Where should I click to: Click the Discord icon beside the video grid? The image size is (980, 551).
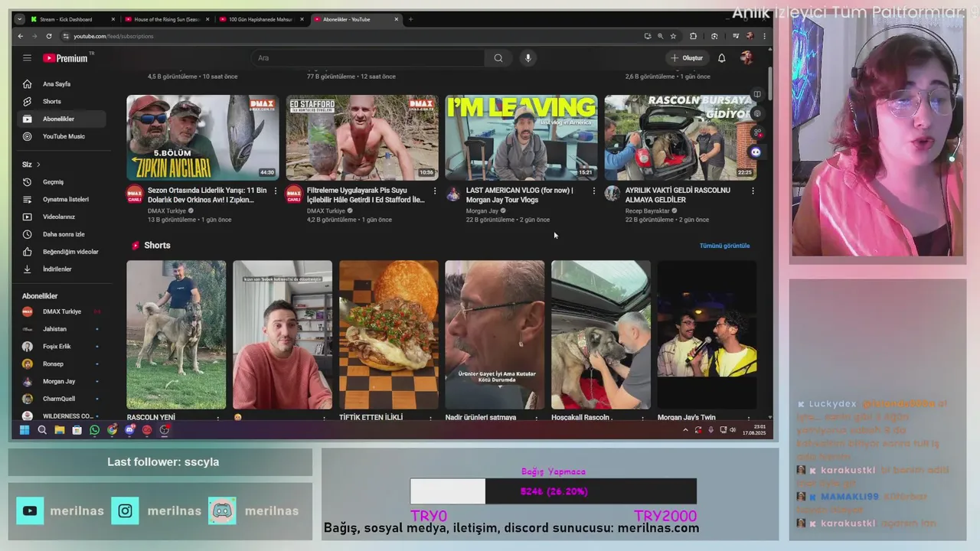[x=756, y=152]
